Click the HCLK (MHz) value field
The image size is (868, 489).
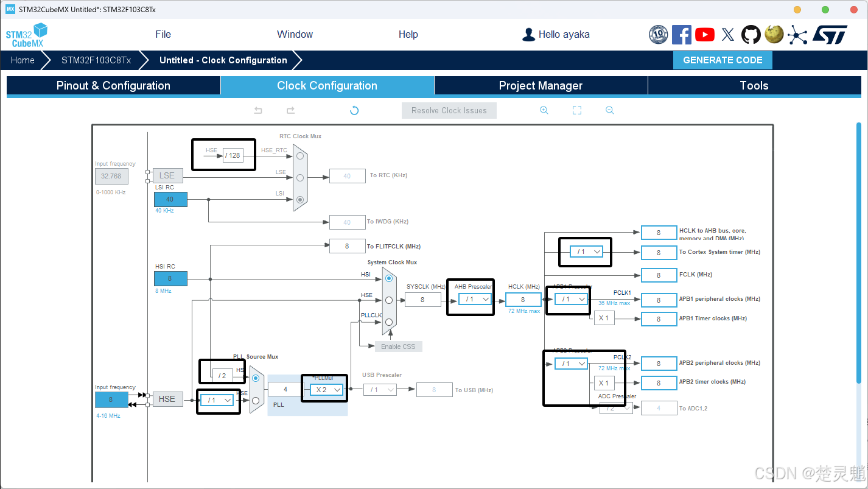(x=523, y=300)
